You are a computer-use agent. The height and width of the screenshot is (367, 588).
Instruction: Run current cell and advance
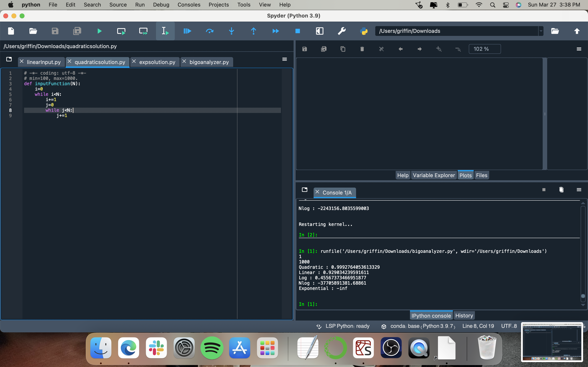pyautogui.click(x=143, y=31)
